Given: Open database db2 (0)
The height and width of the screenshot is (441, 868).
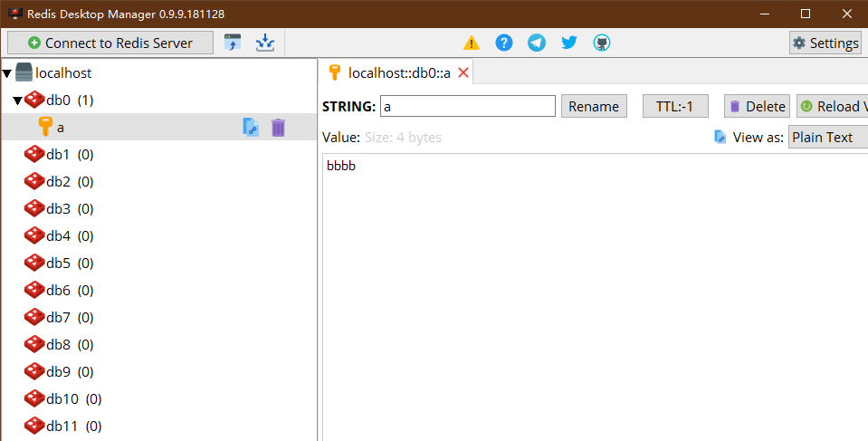Looking at the screenshot, I should (69, 182).
